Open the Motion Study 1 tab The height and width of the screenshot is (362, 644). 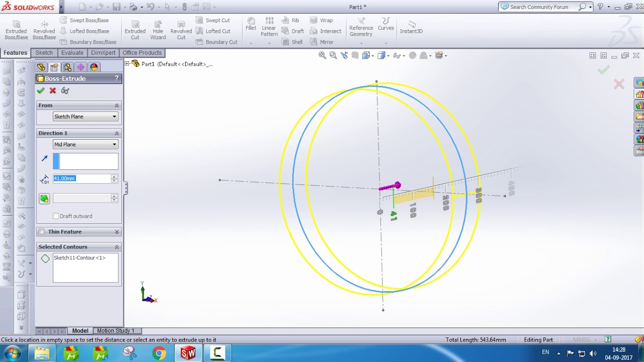click(116, 331)
